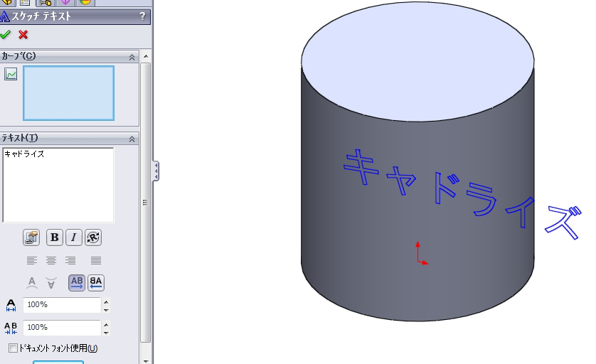The image size is (596, 364).
Task: Increase width factor percentage with up arrow
Action: (106, 301)
